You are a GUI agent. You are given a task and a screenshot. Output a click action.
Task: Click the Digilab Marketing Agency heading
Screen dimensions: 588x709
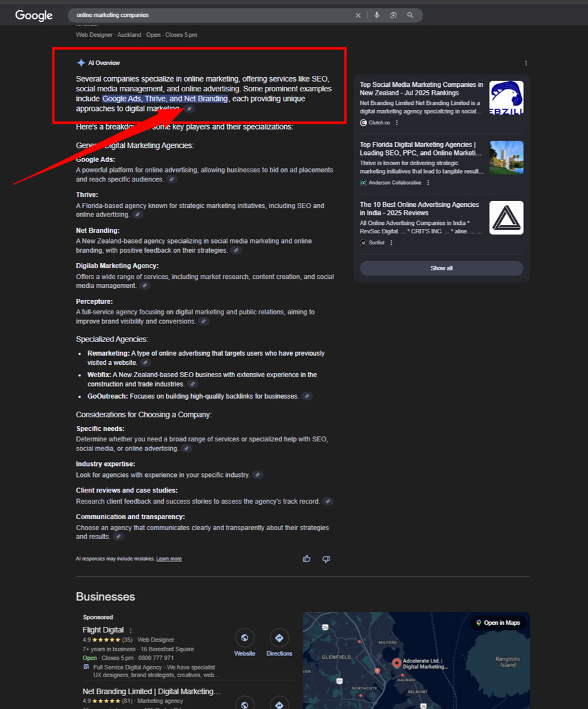pyautogui.click(x=117, y=266)
